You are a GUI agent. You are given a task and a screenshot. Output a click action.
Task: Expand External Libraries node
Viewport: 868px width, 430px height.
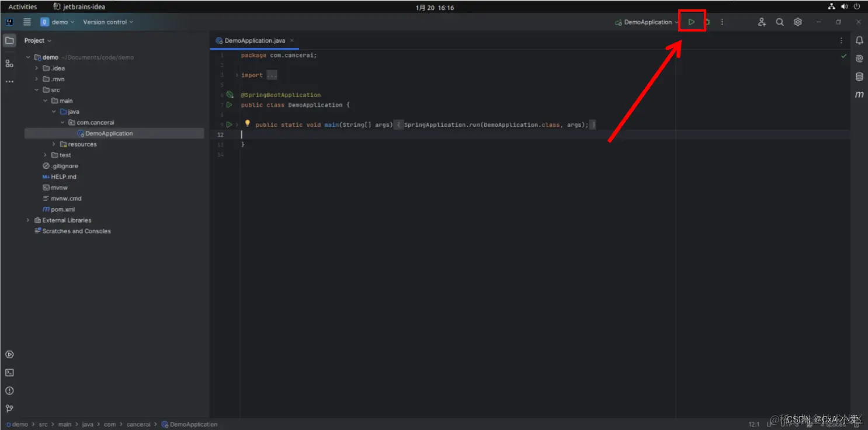coord(28,220)
